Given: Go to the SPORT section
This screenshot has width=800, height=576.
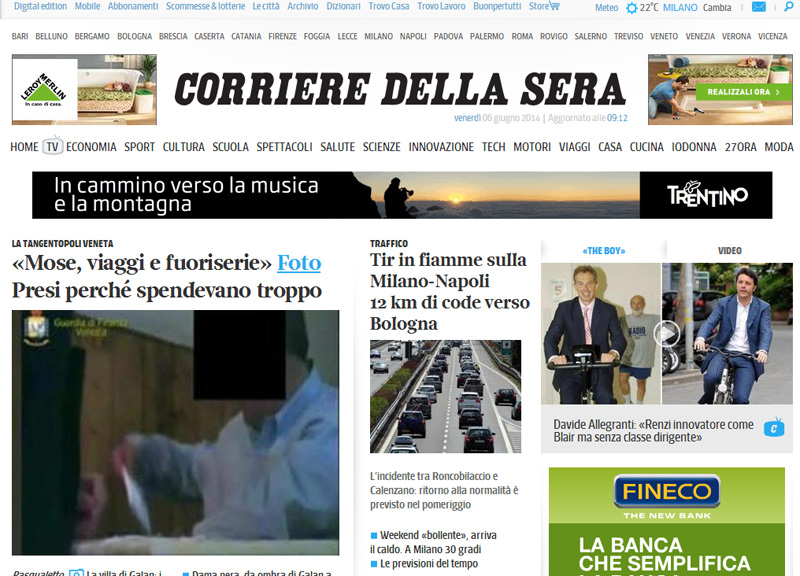Looking at the screenshot, I should click(139, 147).
